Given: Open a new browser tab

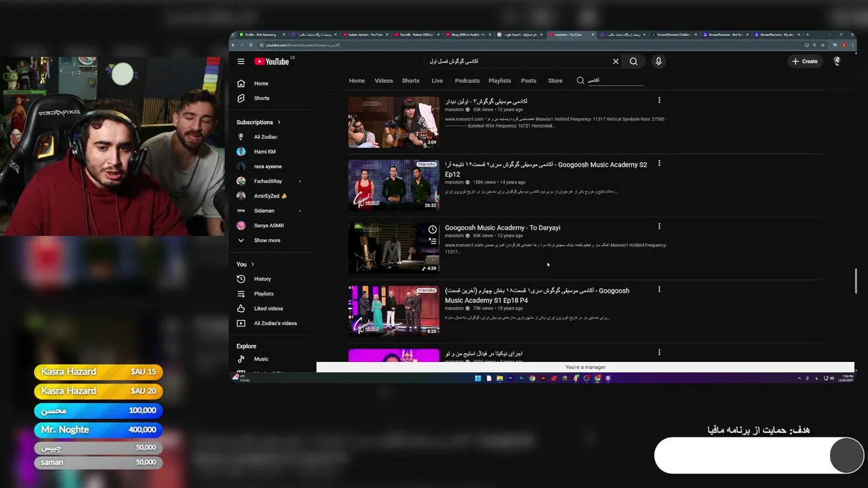Looking at the screenshot, I should (807, 35).
